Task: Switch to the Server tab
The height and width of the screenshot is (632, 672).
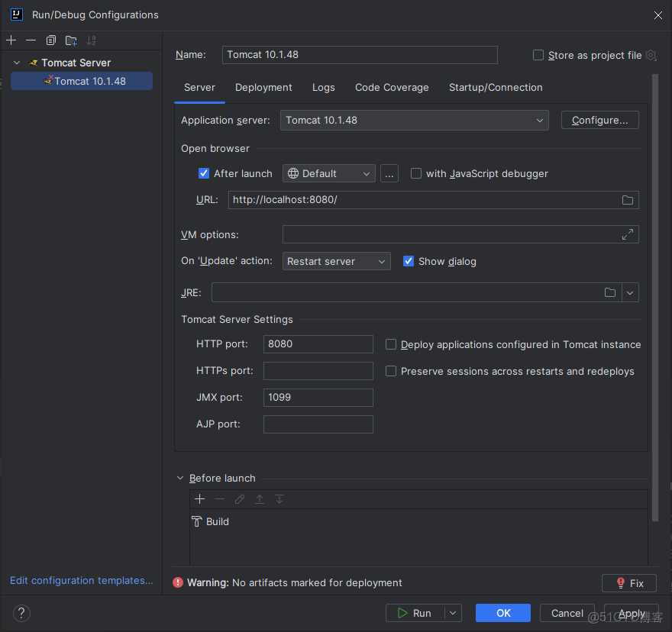Action: (200, 88)
